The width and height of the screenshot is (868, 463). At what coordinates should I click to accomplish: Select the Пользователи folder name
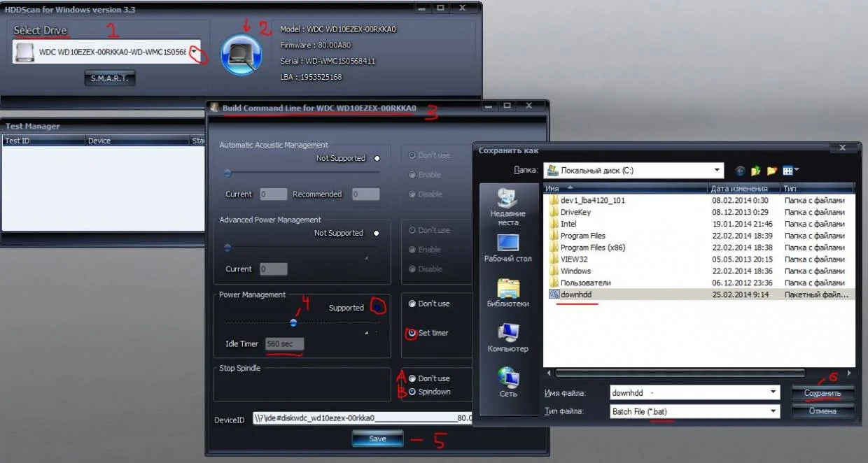pyautogui.click(x=585, y=283)
